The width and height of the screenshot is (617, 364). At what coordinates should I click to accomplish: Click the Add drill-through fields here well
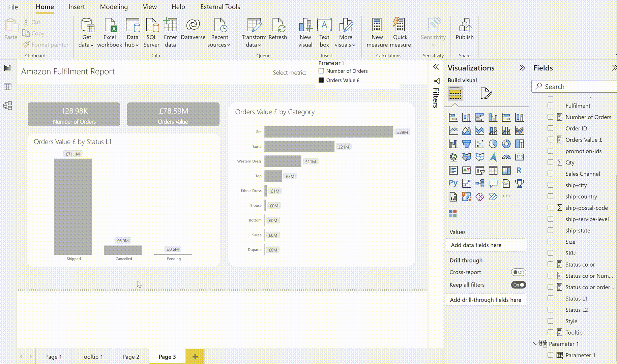point(486,300)
